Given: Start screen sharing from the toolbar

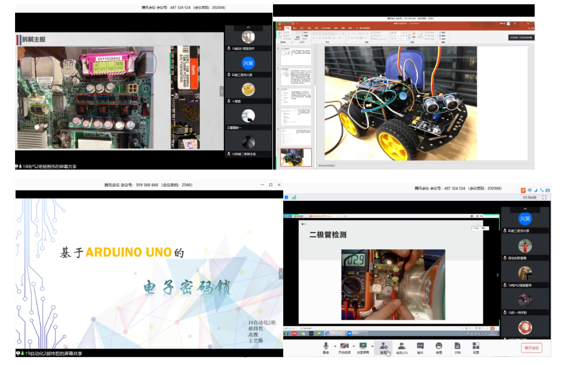Looking at the screenshot, I should coord(362,348).
